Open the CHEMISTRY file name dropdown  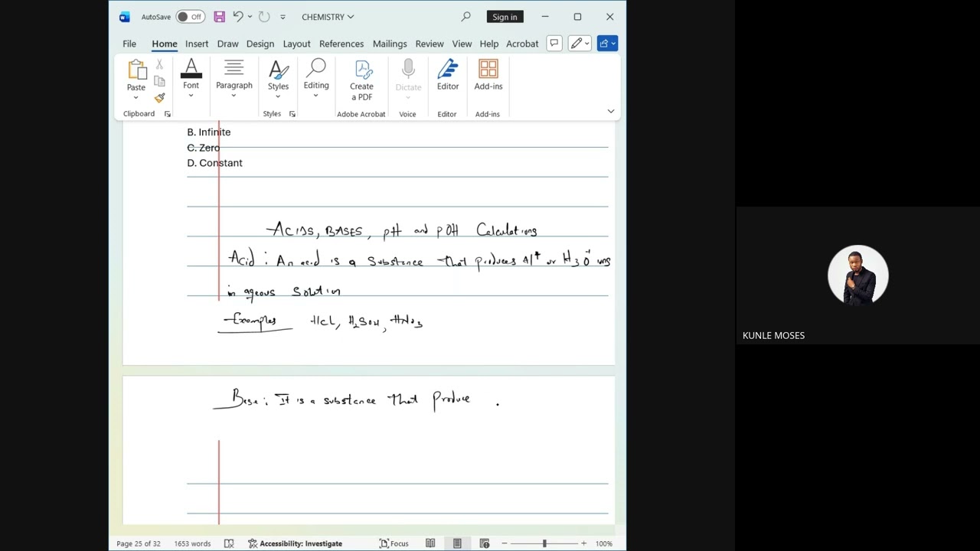coord(328,17)
